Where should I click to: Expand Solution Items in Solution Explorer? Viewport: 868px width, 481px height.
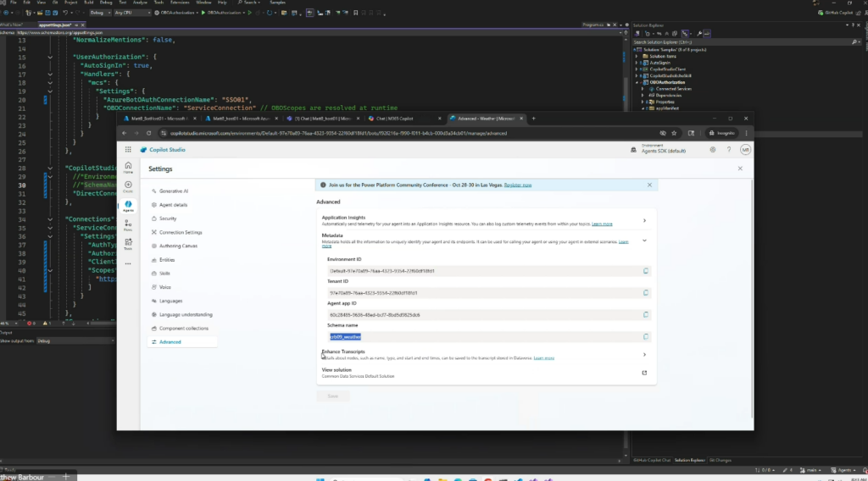click(x=636, y=57)
